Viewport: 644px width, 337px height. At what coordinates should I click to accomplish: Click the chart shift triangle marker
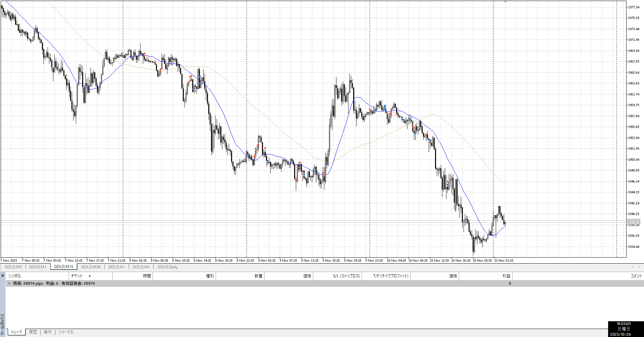pyautogui.click(x=505, y=2)
